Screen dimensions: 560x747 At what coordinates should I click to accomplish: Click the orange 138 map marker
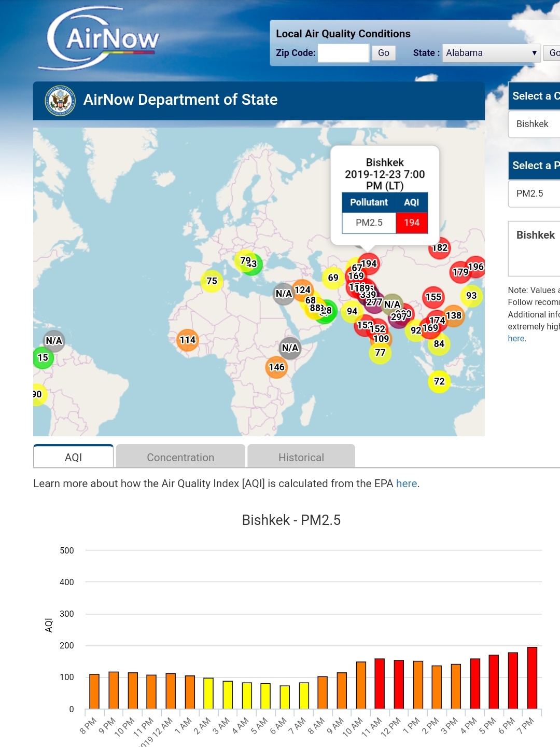[x=454, y=315]
